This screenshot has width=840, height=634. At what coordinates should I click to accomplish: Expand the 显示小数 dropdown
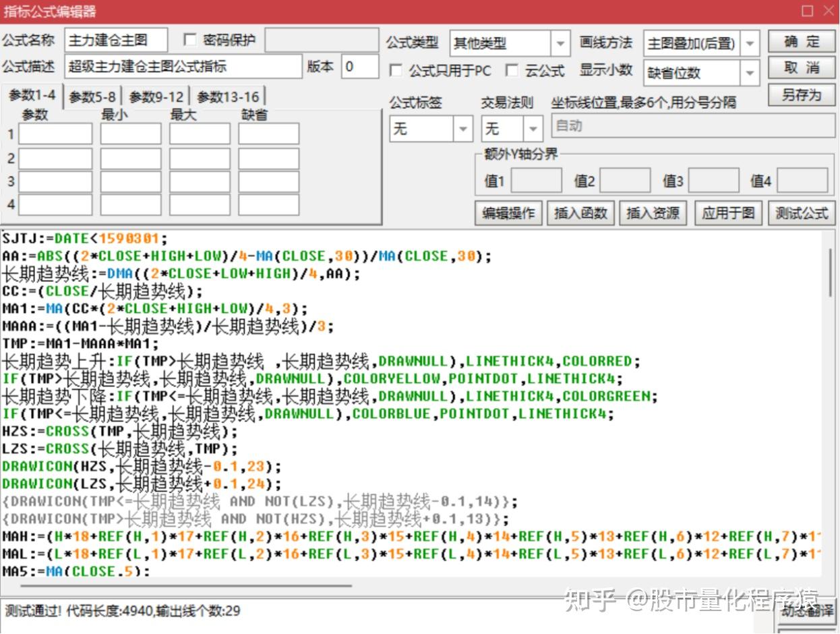[750, 73]
